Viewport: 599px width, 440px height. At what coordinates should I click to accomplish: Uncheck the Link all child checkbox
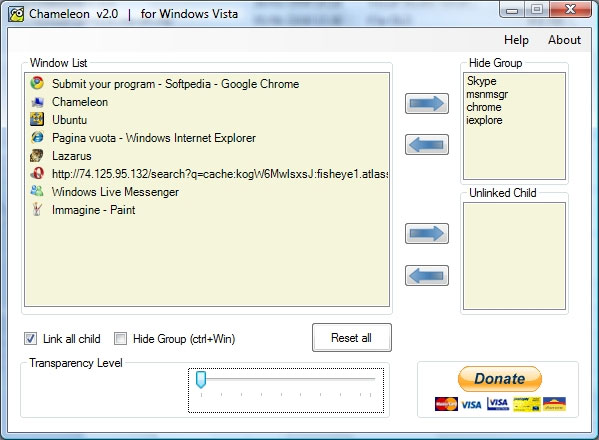click(x=30, y=338)
